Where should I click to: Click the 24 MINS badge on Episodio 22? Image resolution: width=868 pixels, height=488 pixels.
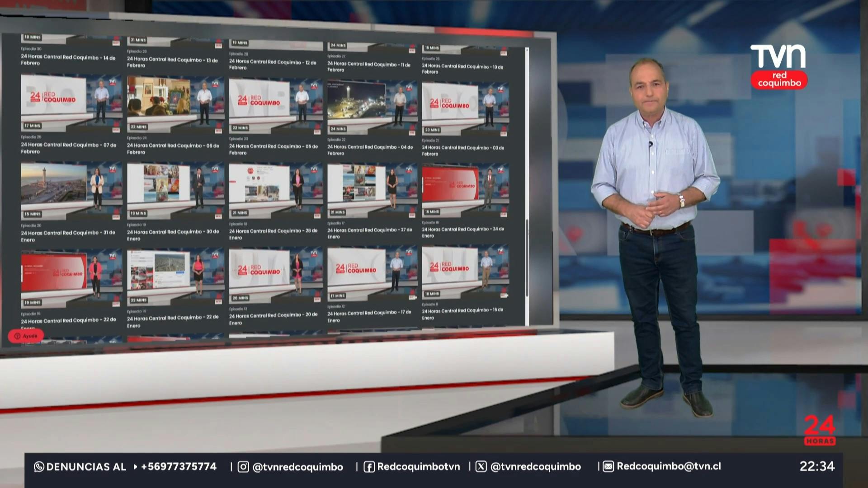tap(338, 129)
